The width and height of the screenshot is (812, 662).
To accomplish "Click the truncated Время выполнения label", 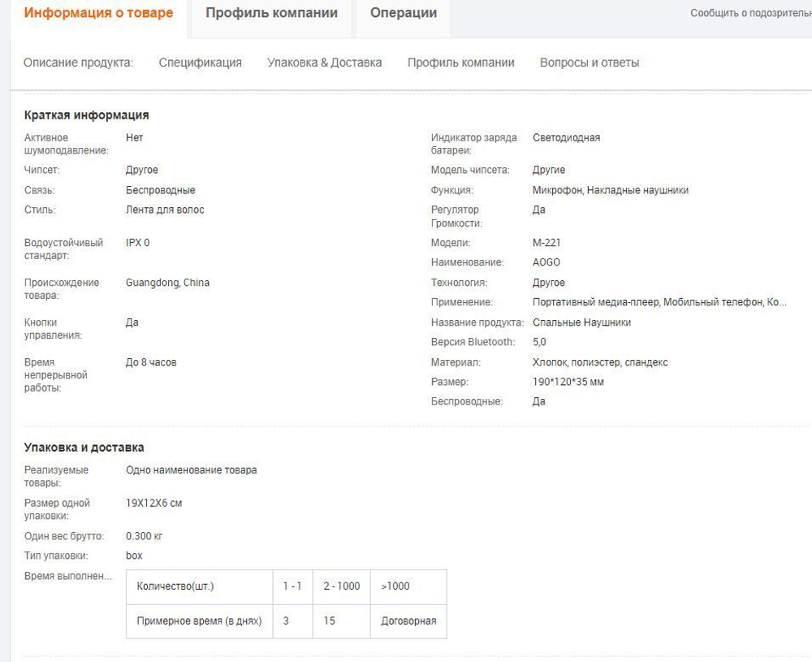I will (x=68, y=576).
